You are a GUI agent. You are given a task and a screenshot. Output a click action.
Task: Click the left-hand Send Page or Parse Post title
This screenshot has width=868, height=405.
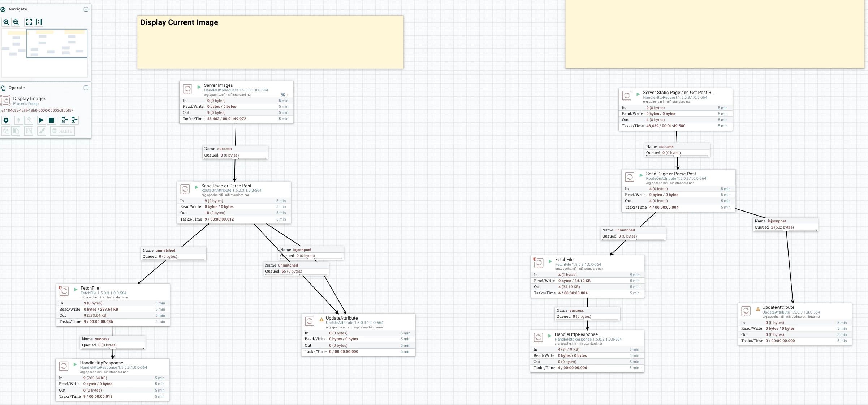click(226, 186)
